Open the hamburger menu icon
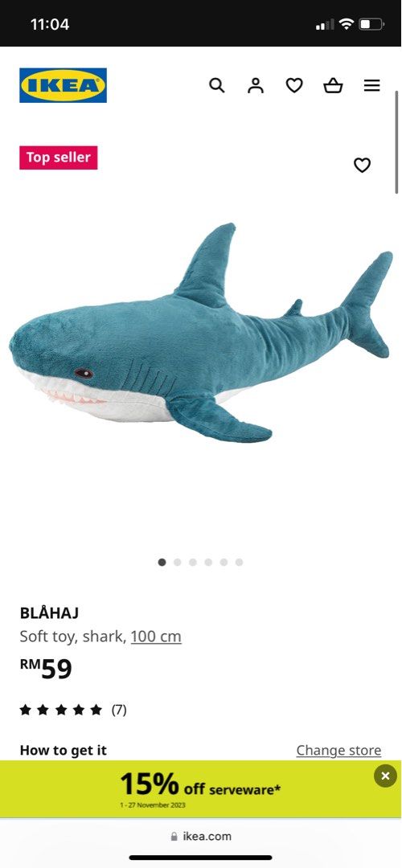This screenshot has width=402, height=868. (x=371, y=85)
